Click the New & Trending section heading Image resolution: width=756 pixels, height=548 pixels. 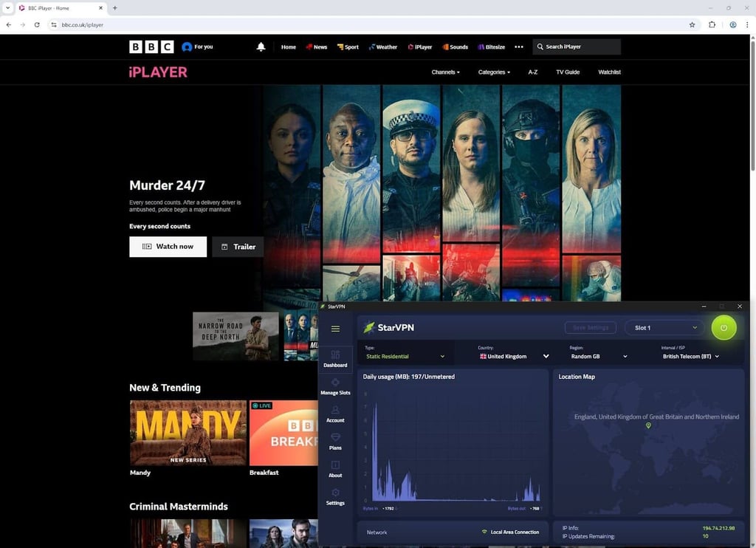point(165,388)
